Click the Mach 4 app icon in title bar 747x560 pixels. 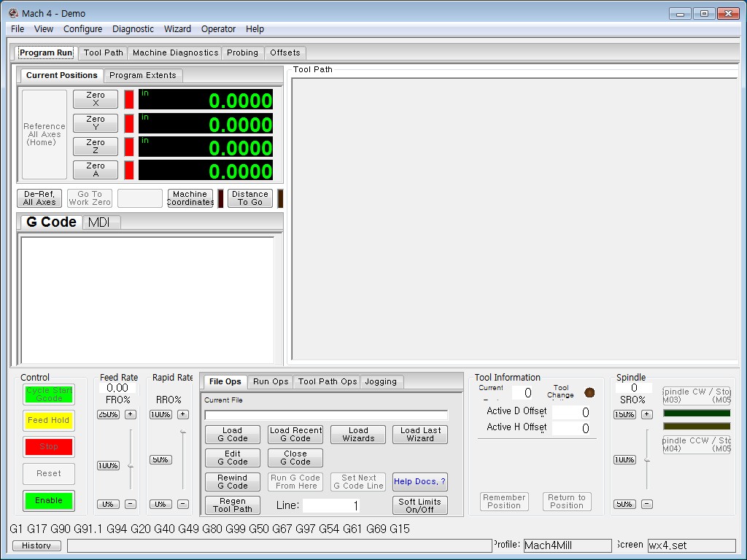point(13,13)
